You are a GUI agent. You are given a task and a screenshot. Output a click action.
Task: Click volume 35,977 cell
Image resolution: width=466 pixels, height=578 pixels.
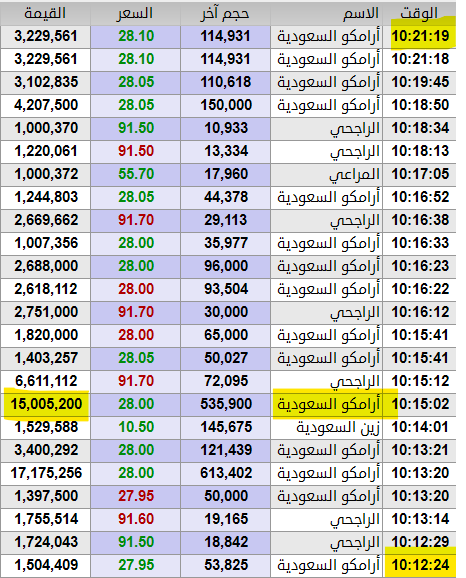pos(225,243)
